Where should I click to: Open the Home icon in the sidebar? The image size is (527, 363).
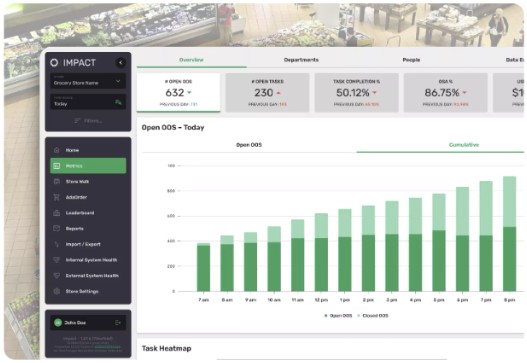(56, 150)
